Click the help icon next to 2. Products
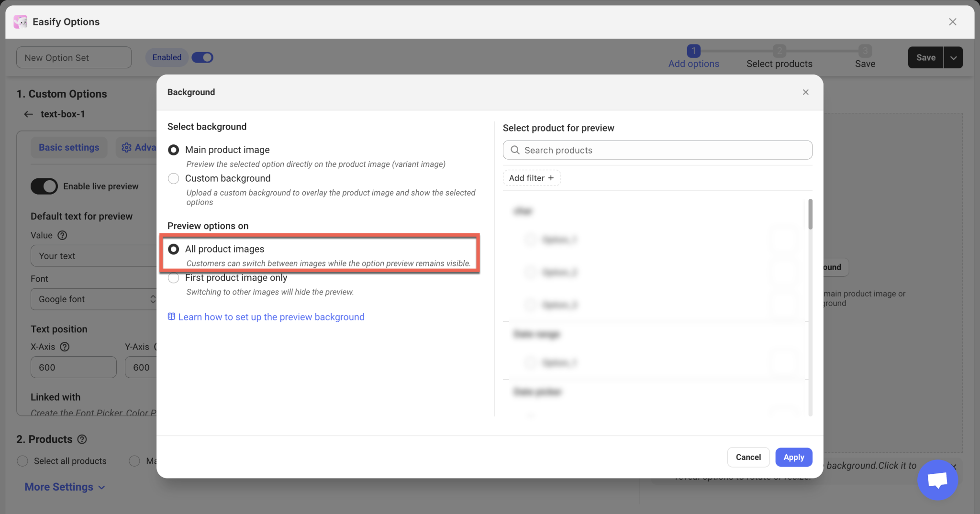980x514 pixels. click(x=82, y=439)
